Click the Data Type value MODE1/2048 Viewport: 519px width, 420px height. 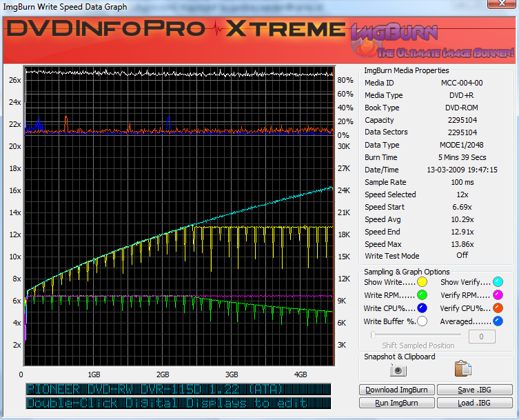tap(462, 145)
